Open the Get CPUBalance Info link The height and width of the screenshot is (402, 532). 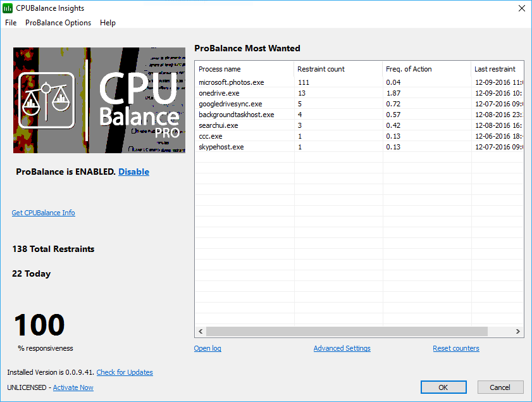pyautogui.click(x=44, y=213)
